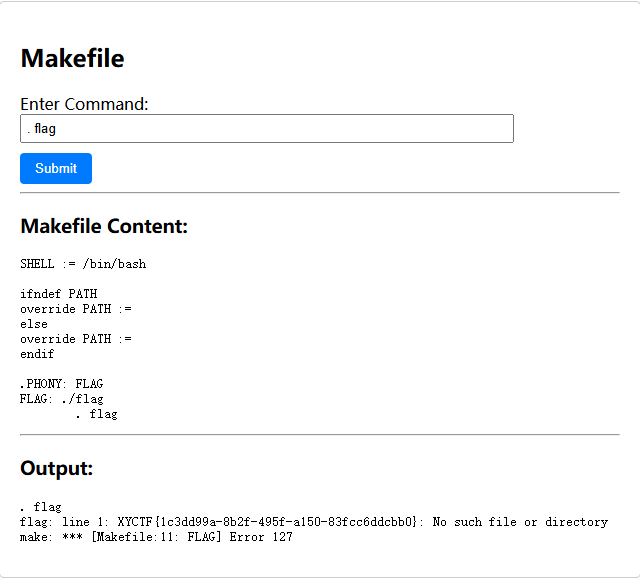
Task: Click the else line in Makefile
Action: [x=34, y=324]
